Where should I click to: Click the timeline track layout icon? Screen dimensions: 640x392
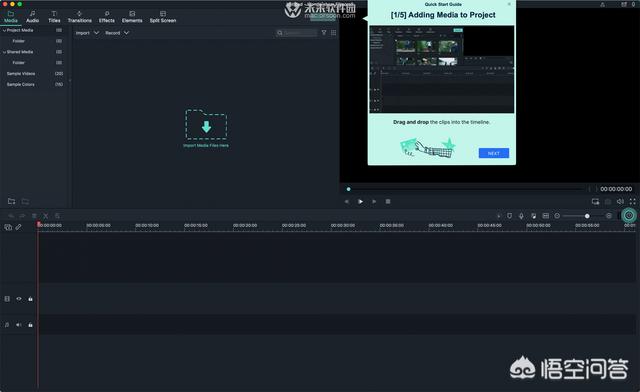(546, 216)
